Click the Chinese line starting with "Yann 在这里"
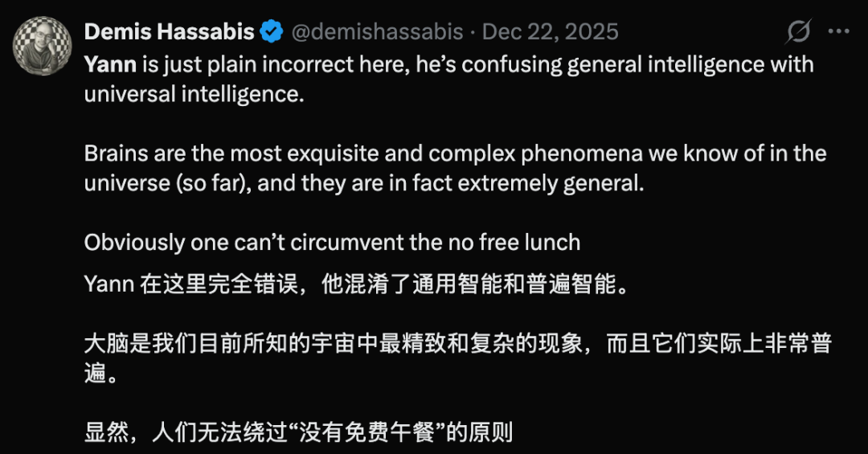 (354, 284)
